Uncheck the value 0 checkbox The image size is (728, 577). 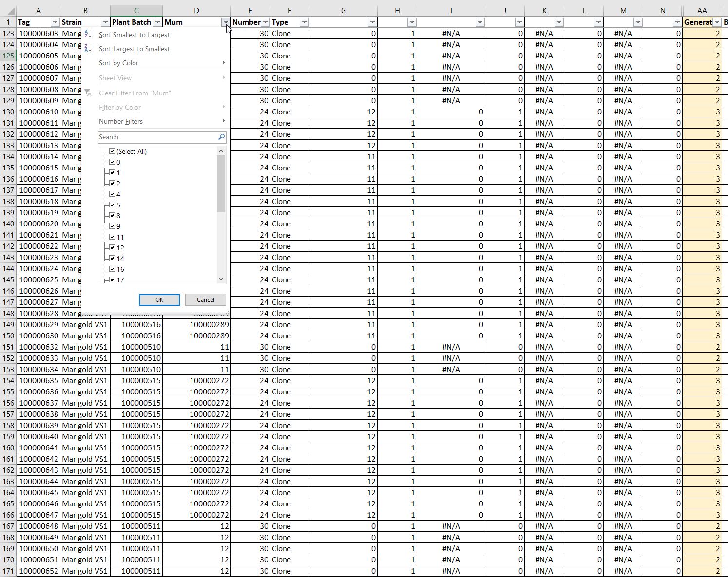pos(112,162)
